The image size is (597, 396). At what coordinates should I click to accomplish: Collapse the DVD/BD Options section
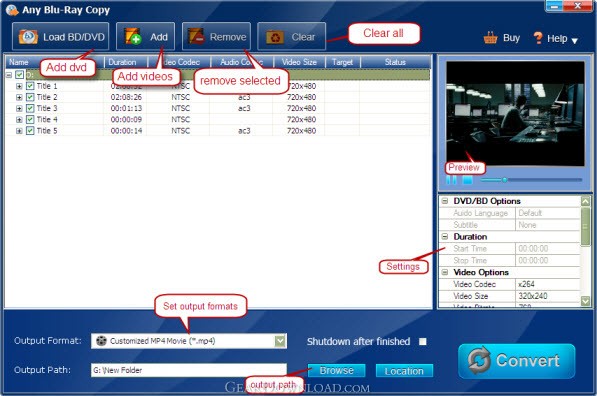pyautogui.click(x=445, y=201)
